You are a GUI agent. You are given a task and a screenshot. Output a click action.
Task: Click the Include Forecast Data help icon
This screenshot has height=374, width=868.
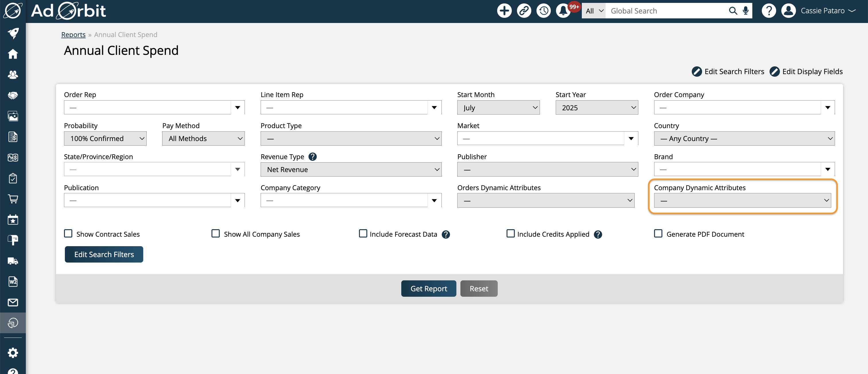tap(446, 234)
